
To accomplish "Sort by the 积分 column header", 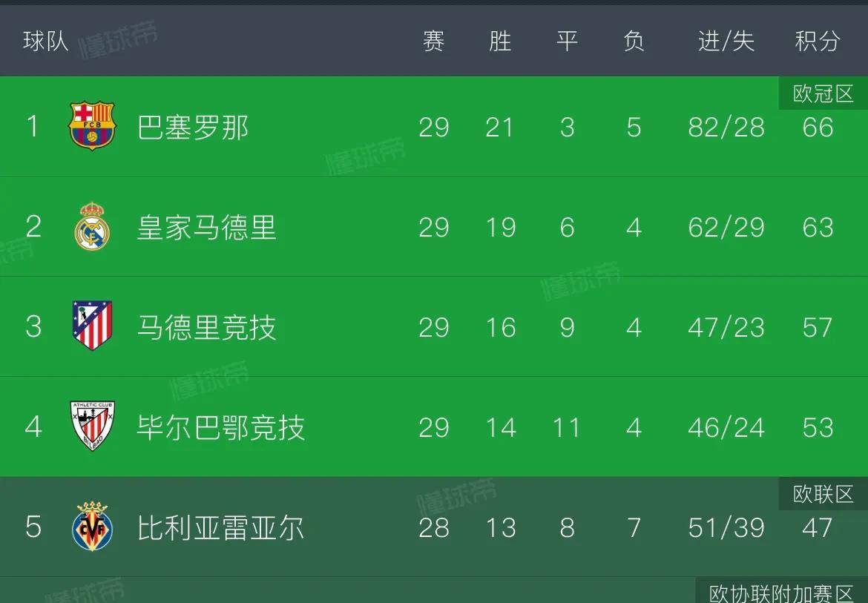I will click(818, 41).
